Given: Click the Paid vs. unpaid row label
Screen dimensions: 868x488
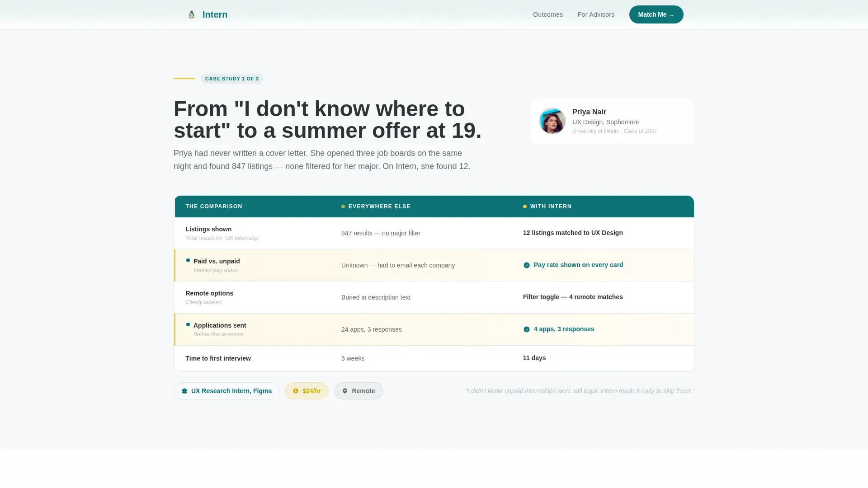Looking at the screenshot, I should pyautogui.click(x=217, y=261).
